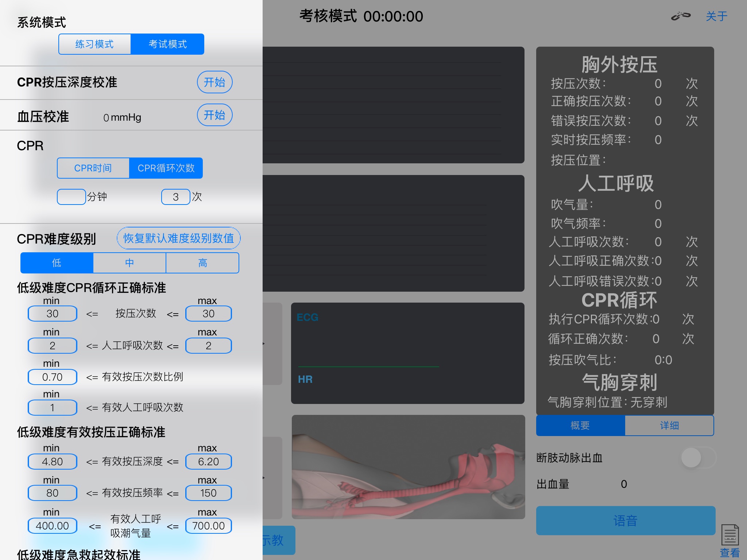Edit max 吸潮气量 field 700.00
The image size is (747, 560).
209,526
